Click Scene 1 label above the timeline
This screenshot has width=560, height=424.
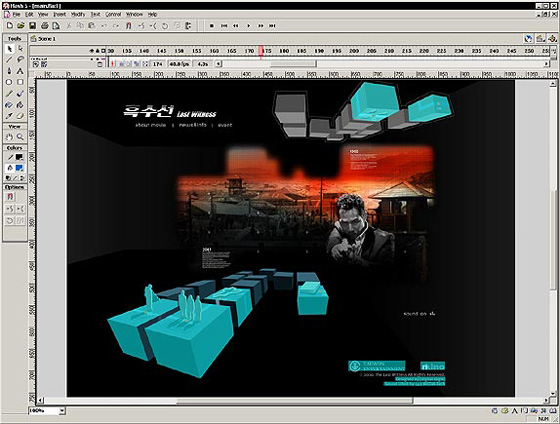coord(47,39)
